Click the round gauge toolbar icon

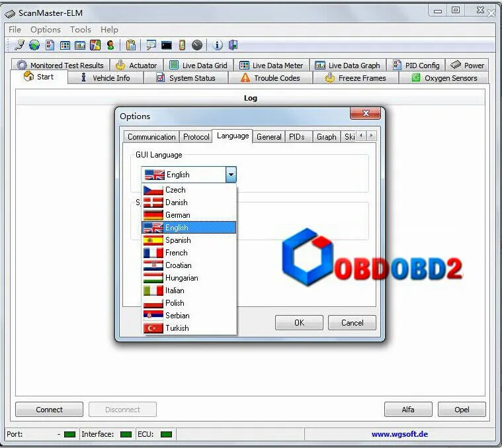point(197,45)
